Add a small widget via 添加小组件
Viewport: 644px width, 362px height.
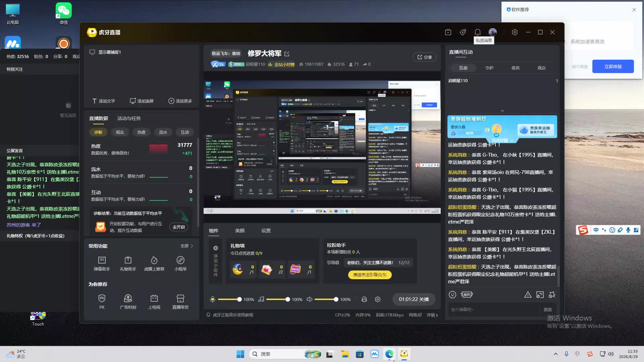[x=215, y=261]
